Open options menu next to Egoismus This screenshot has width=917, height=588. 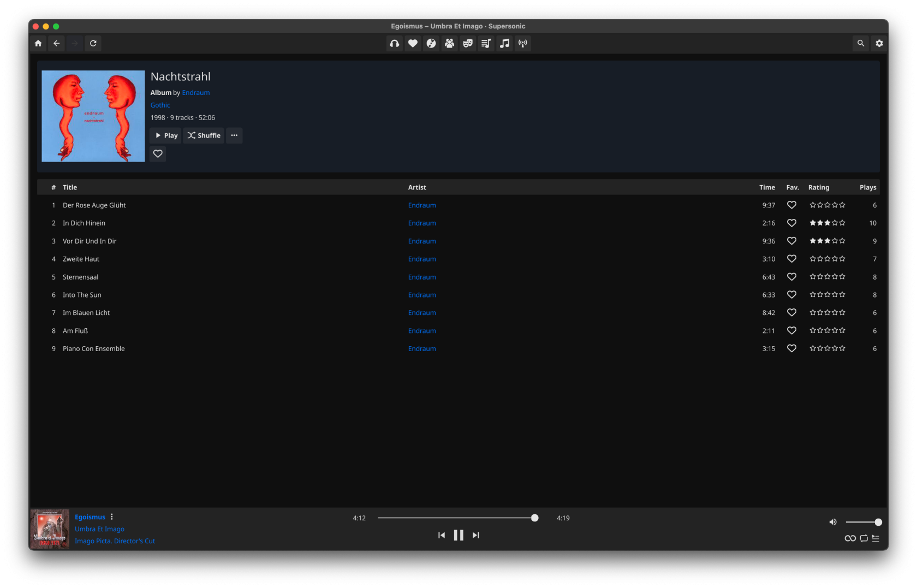point(112,517)
